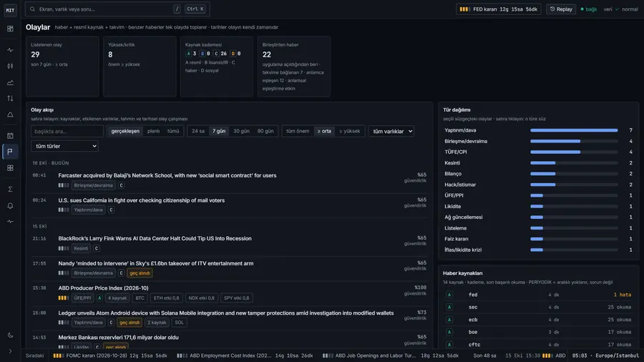Open the tüm varlıklar dropdown
Screen dimensions: 644x362
pyautogui.click(x=391, y=132)
